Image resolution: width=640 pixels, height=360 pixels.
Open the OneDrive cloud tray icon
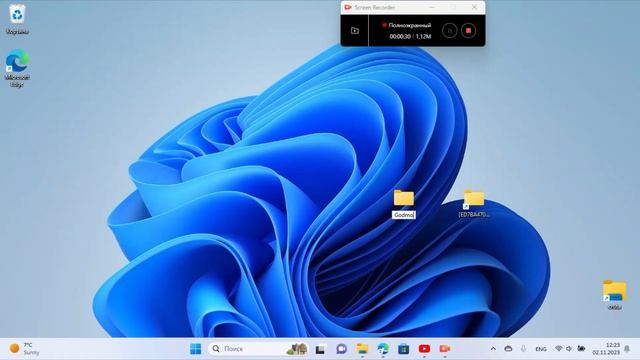508,349
